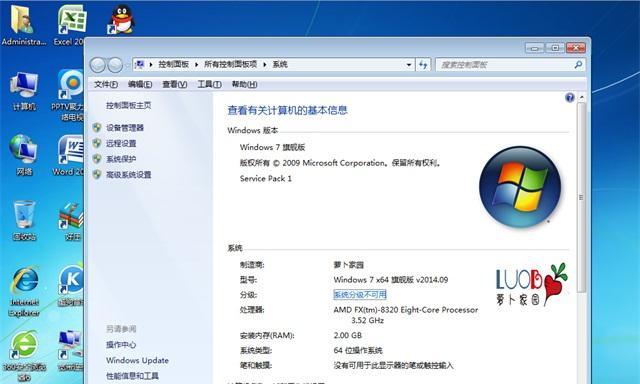Click the Windows 7 orb logo
Screen dimensions: 640x384
(x=520, y=187)
